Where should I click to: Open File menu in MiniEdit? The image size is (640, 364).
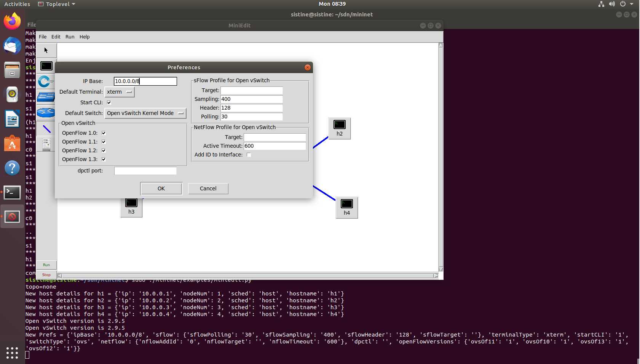pos(43,37)
